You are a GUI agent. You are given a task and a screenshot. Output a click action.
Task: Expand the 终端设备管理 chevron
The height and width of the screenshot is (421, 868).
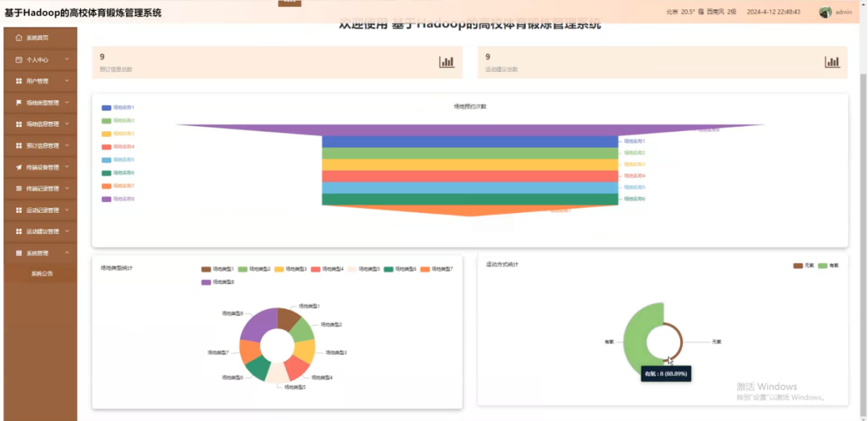(67, 167)
